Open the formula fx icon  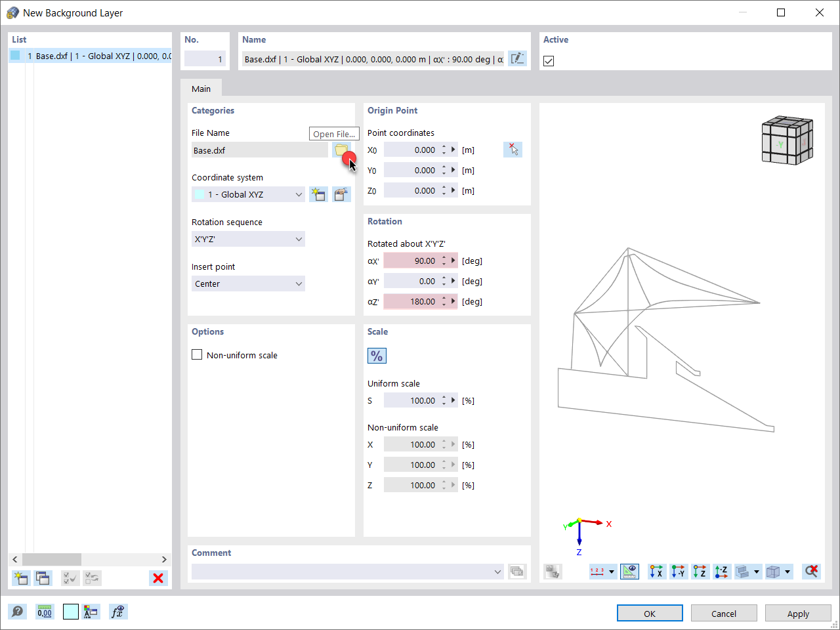click(x=118, y=612)
